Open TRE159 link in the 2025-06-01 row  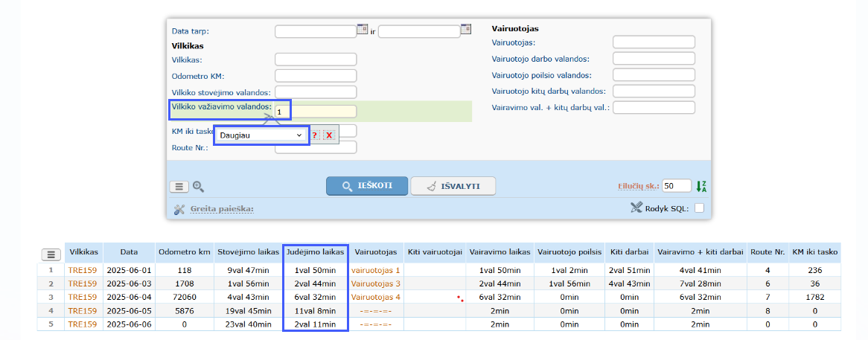click(x=83, y=271)
